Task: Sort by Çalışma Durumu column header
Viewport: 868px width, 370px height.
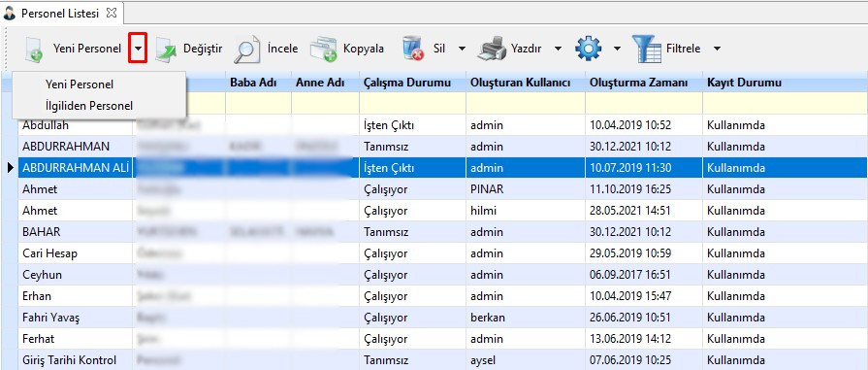Action: coord(412,83)
